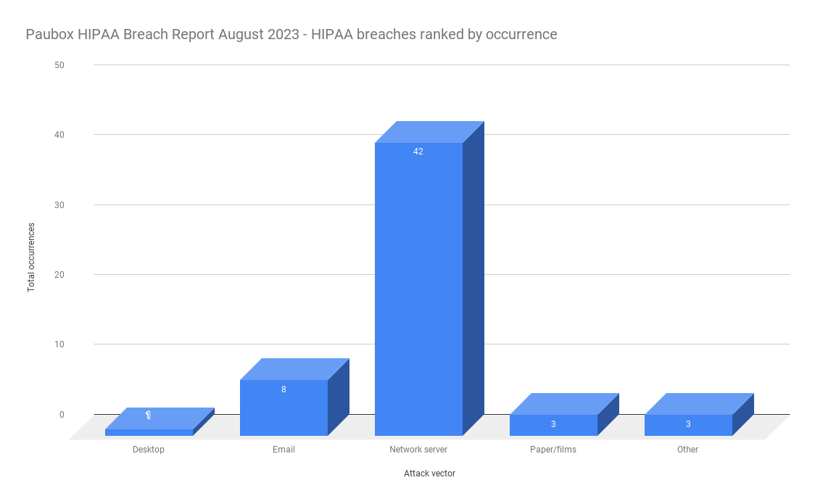Click the 'Desktop' category label
Screen dimensions: 815x504
pos(149,450)
